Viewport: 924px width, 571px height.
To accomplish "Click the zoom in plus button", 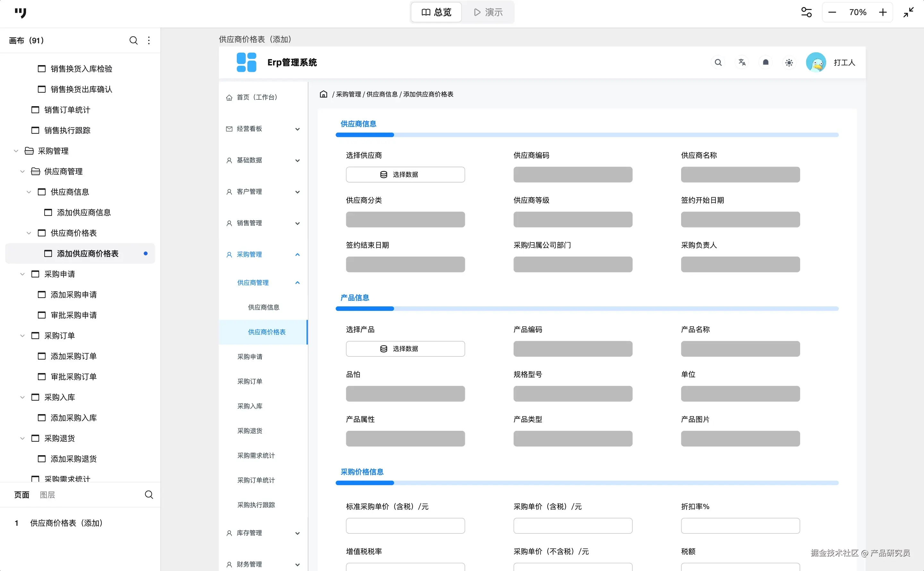I will 883,12.
